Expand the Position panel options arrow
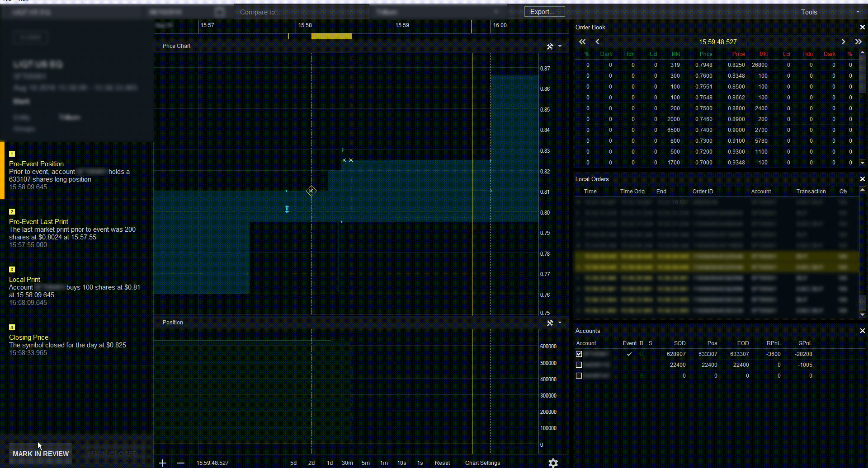Image resolution: width=868 pixels, height=468 pixels. [x=560, y=323]
